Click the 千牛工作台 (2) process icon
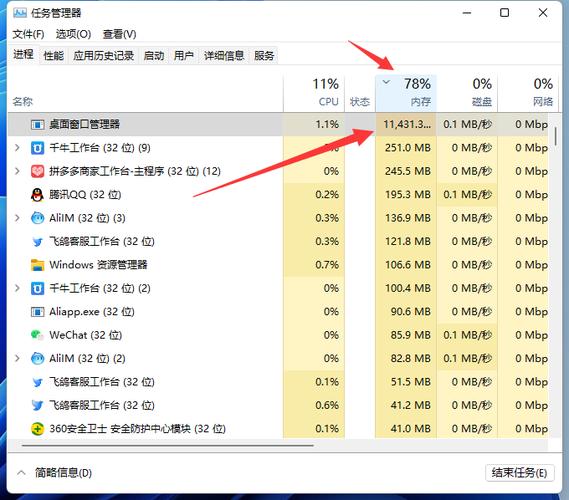The width and height of the screenshot is (569, 500). click(37, 288)
